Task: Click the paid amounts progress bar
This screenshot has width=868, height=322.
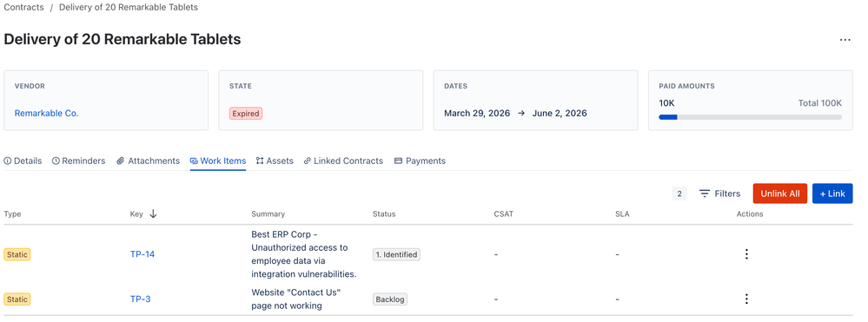Action: 750,117
